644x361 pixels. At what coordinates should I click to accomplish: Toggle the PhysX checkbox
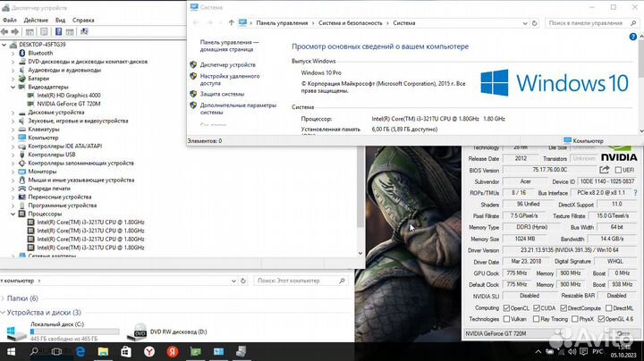[574, 319]
